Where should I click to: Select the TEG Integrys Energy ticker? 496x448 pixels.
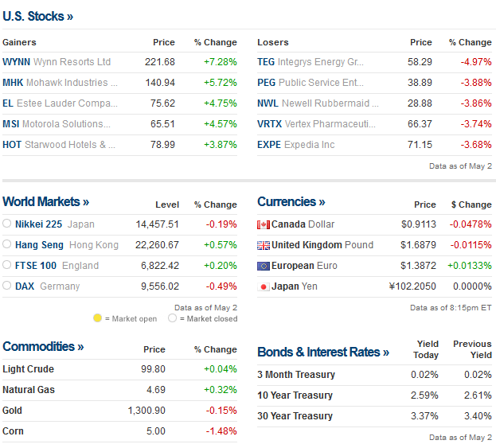pyautogui.click(x=266, y=62)
